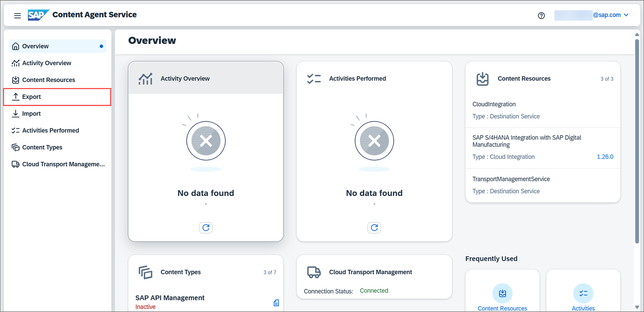Screen dimensions: 644x312
Task: Refresh the Activity Overview card
Action: [206, 227]
